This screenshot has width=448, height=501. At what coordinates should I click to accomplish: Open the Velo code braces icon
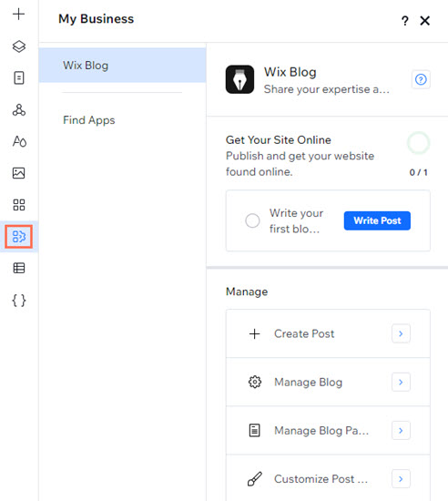tap(19, 301)
